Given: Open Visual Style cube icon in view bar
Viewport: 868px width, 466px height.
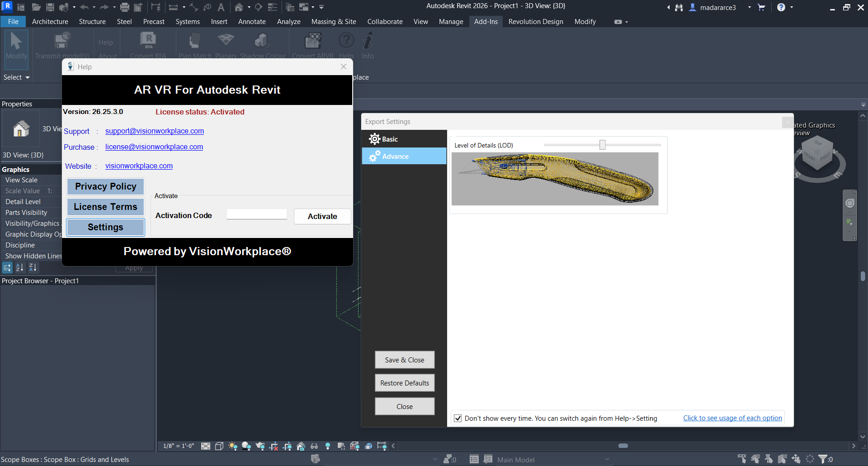Looking at the screenshot, I should click(x=219, y=446).
